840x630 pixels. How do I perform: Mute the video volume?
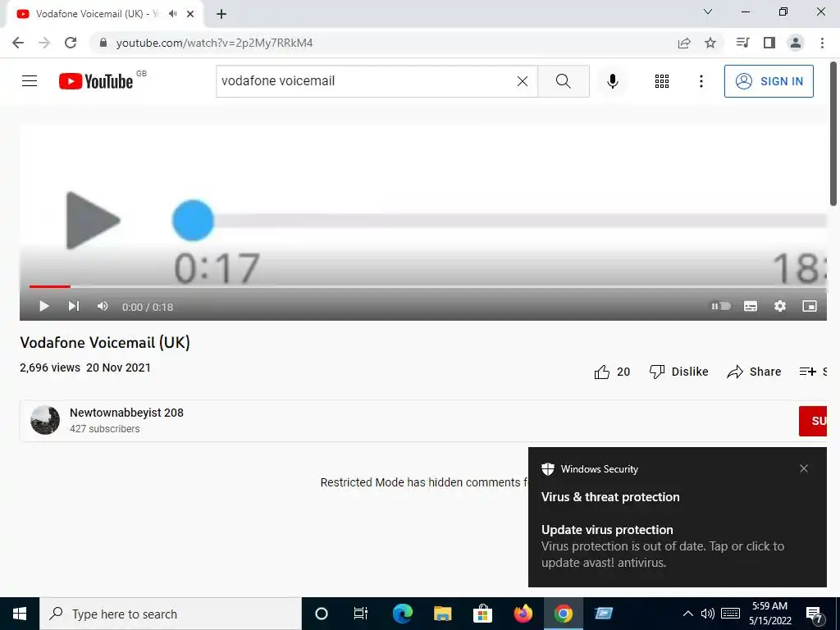pyautogui.click(x=103, y=306)
